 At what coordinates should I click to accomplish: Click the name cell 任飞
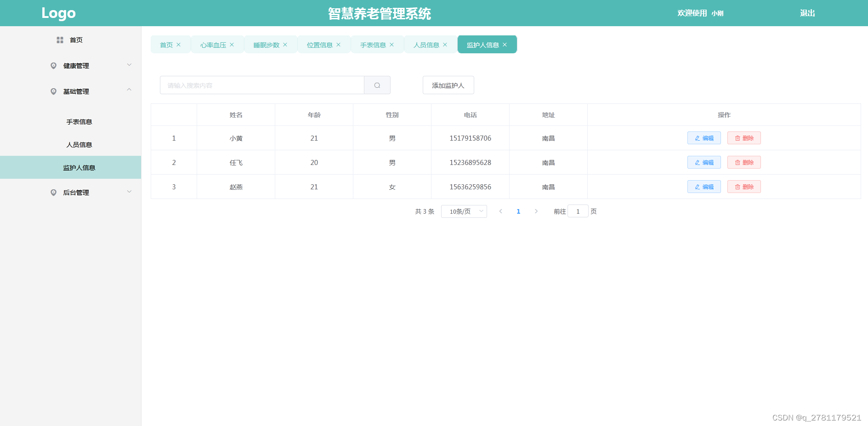[236, 163]
